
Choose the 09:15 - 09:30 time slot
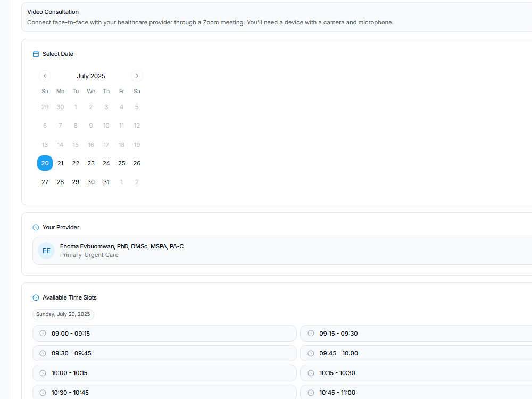click(x=417, y=334)
